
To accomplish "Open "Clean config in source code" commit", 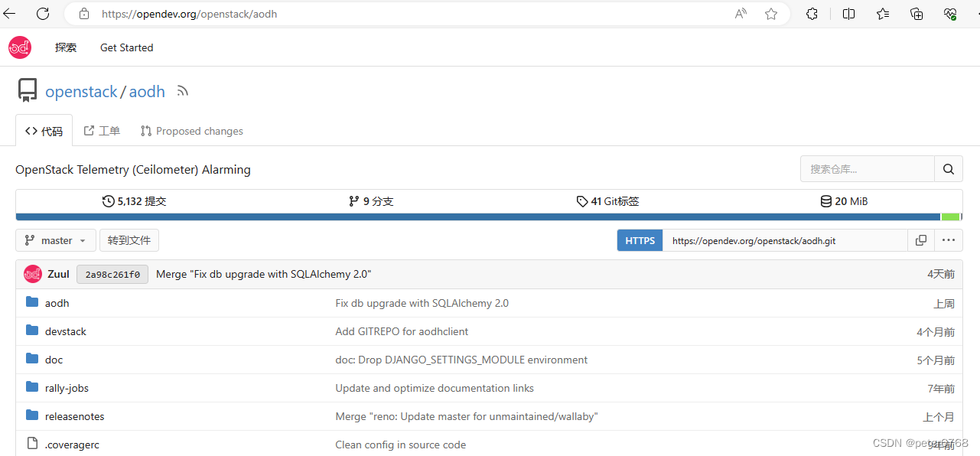I will click(400, 445).
